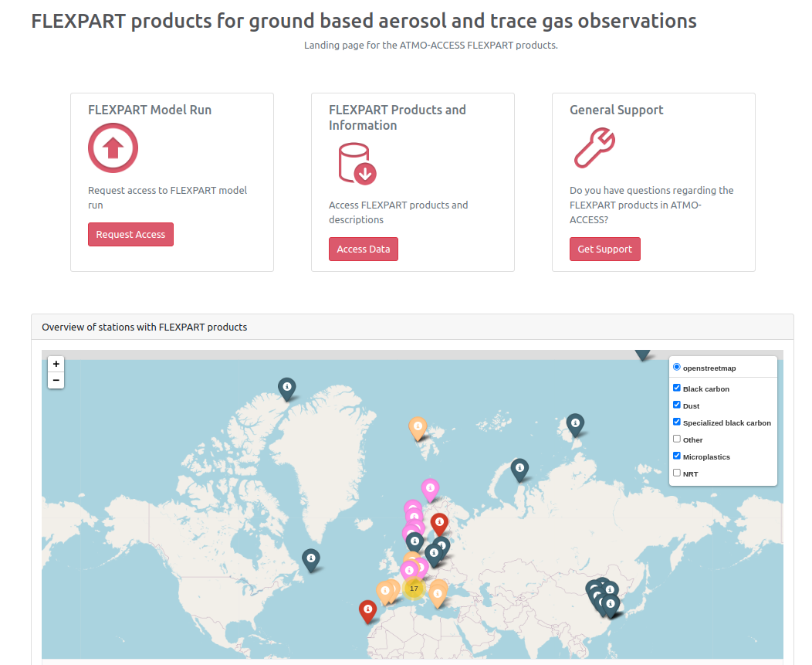Enable the Other layer checkbox

[x=677, y=439]
